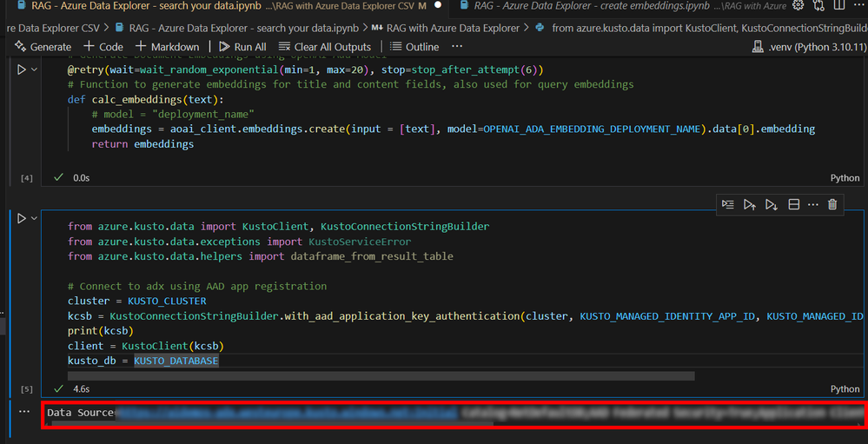Place cursor on 'print(kcsb)' line
Viewport: 868px width, 444px height.
[100, 331]
